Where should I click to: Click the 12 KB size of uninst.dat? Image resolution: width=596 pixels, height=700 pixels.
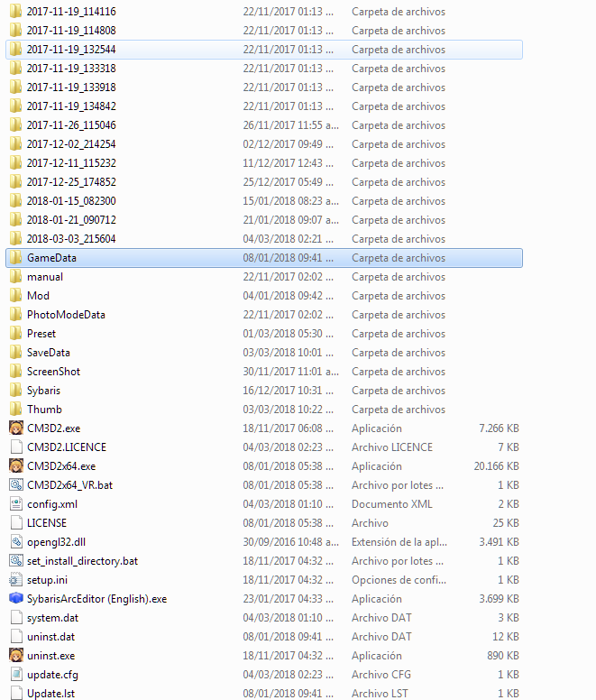click(506, 637)
